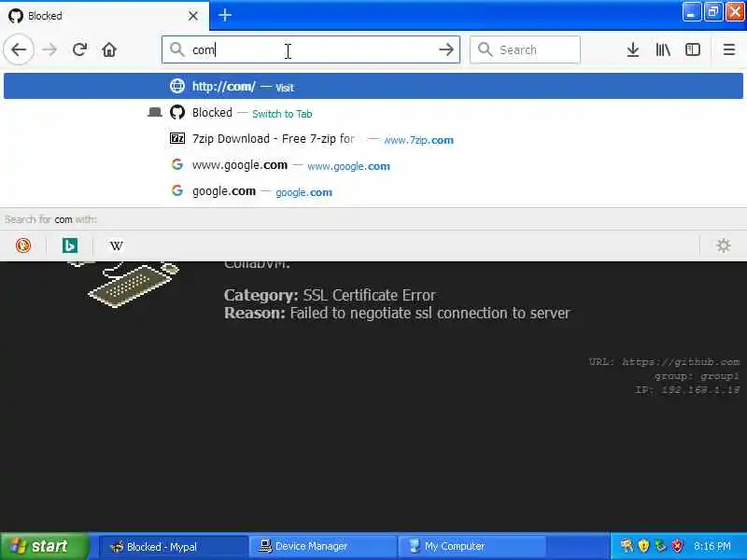Select the Blocked tab
747x560 pixels.
pos(105,16)
